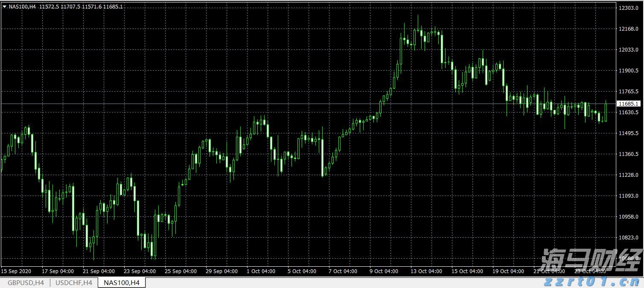Click the 12303.0 price axis label
Screen dimensions: 644x288
coord(628,8)
